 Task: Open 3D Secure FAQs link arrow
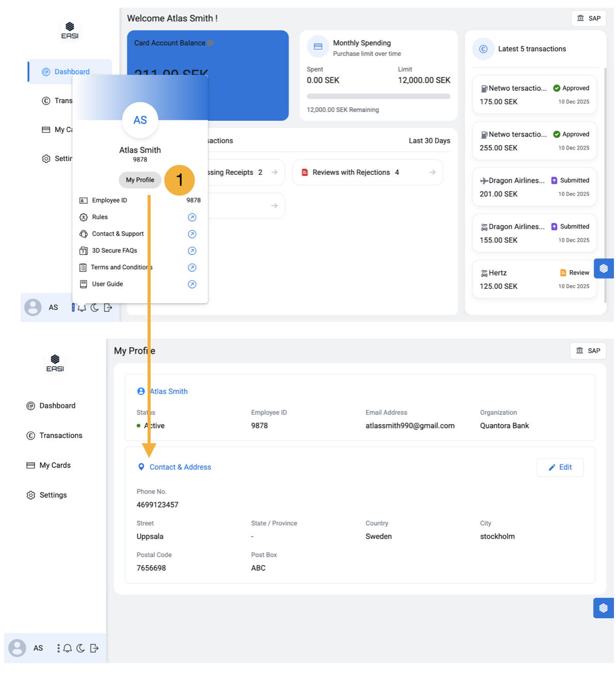(192, 251)
